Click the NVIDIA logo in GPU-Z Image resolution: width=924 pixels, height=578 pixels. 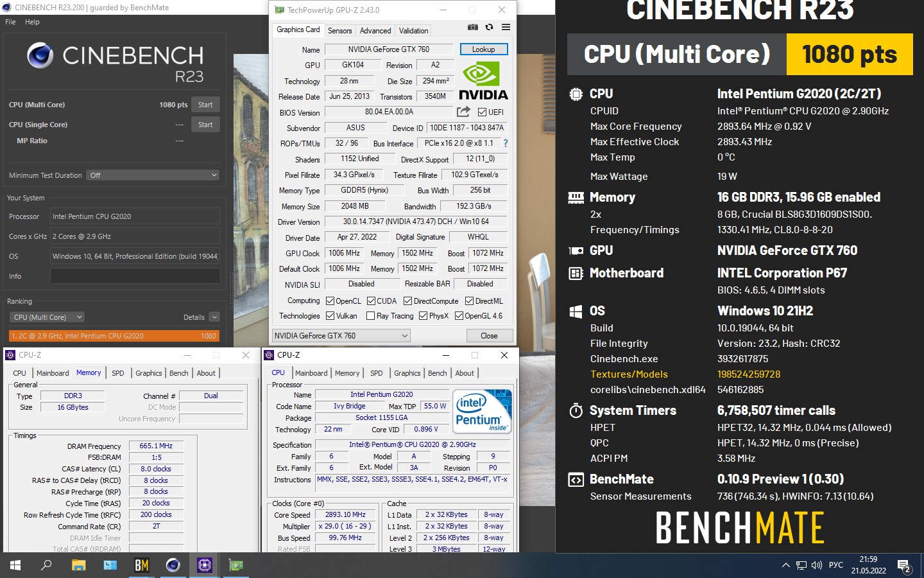(484, 82)
